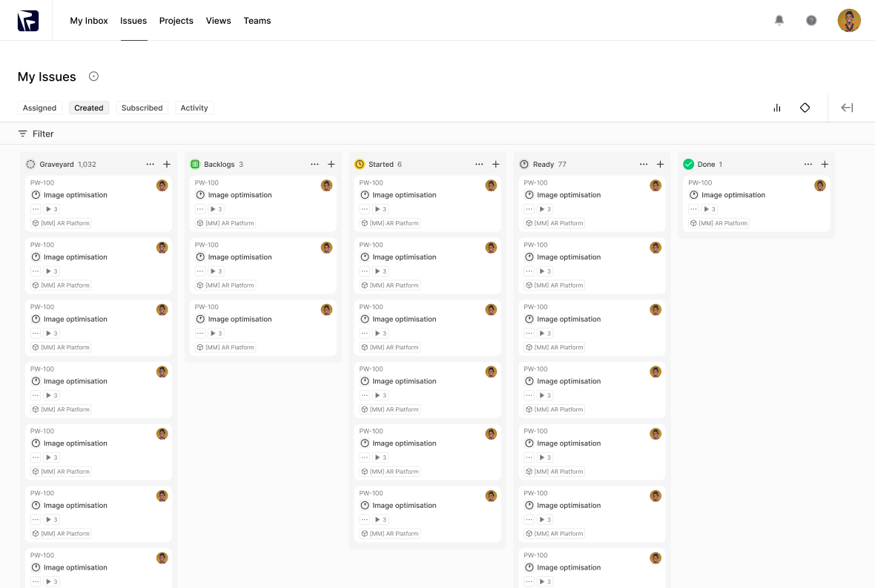The width and height of the screenshot is (875, 588).
Task: Click the app logo in top-left
Action: (28, 21)
